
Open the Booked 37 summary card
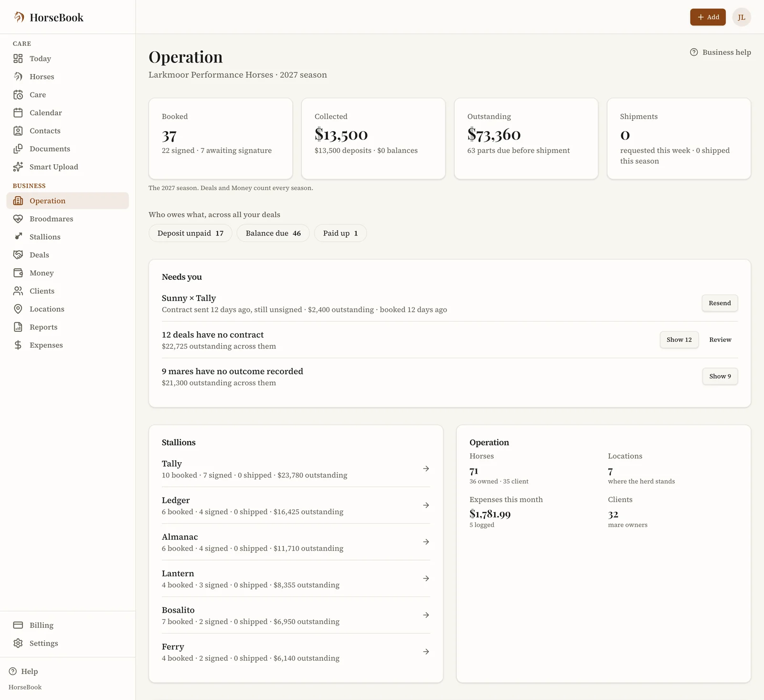click(221, 138)
